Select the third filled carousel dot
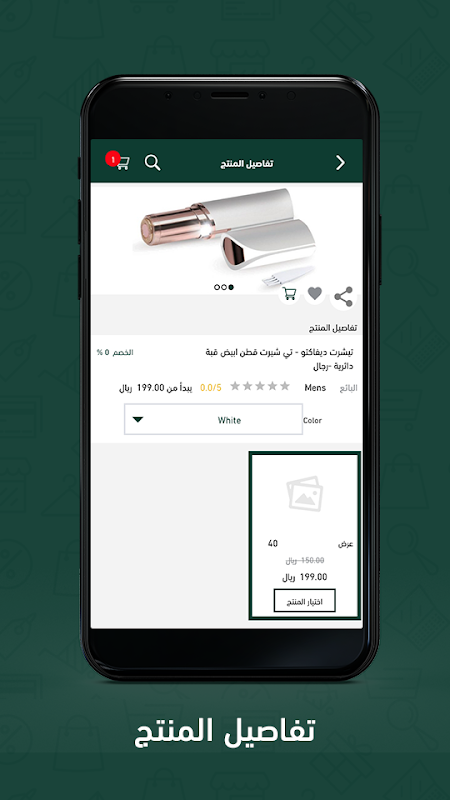 tap(231, 287)
